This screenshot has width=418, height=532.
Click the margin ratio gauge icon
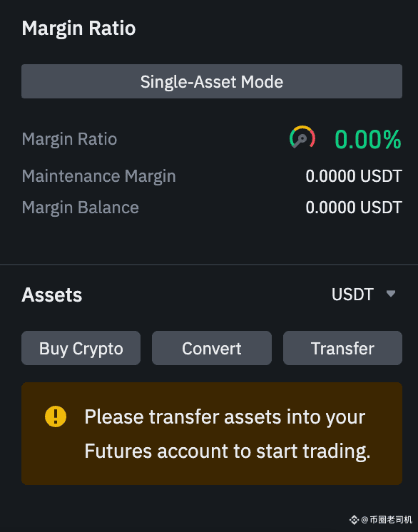[x=302, y=137]
